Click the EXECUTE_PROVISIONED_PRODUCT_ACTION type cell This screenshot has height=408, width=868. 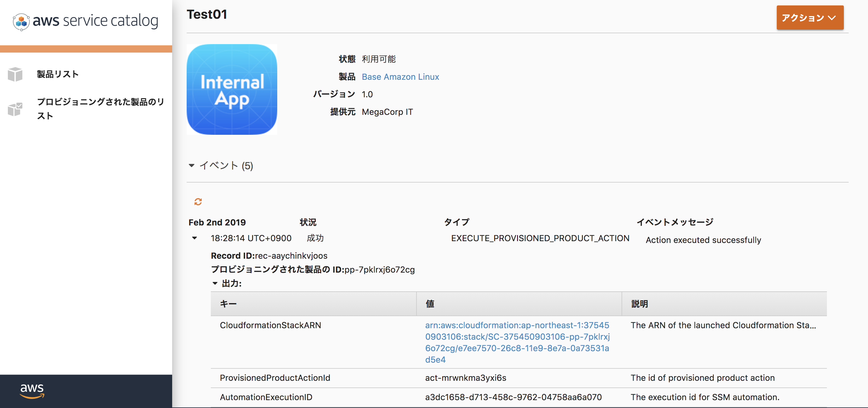point(540,238)
